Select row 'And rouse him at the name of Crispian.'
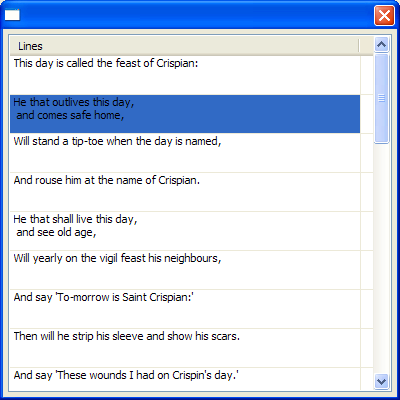 pyautogui.click(x=185, y=192)
